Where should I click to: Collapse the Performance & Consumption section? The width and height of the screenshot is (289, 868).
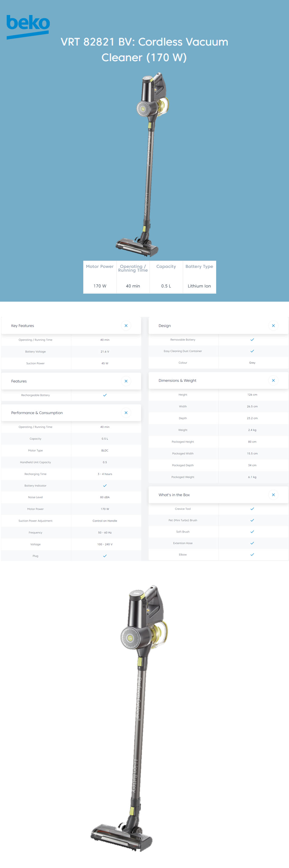[126, 413]
